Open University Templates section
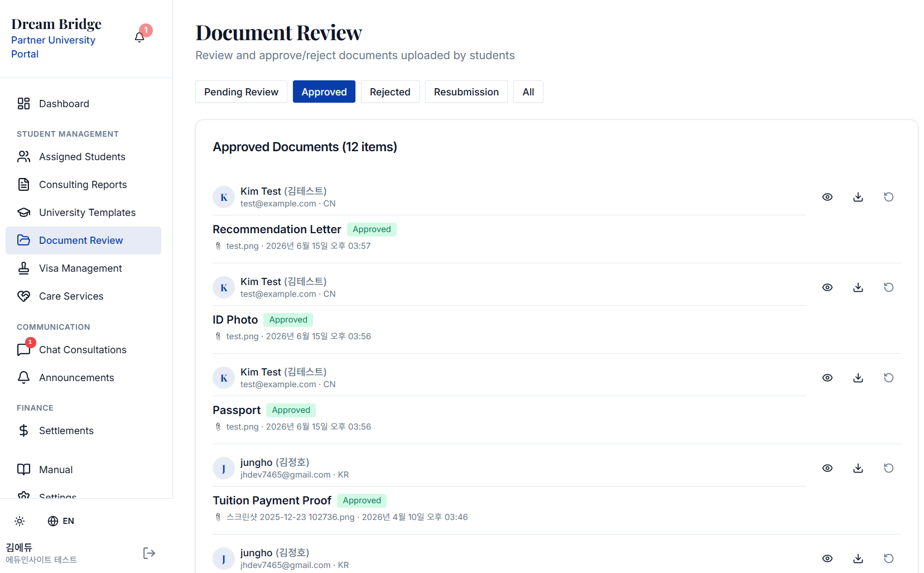 click(x=83, y=213)
